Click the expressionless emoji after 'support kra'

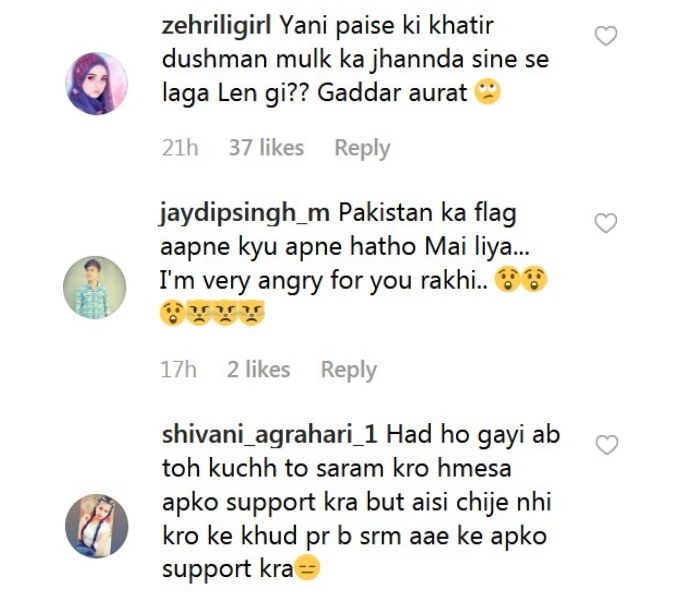[x=307, y=569]
